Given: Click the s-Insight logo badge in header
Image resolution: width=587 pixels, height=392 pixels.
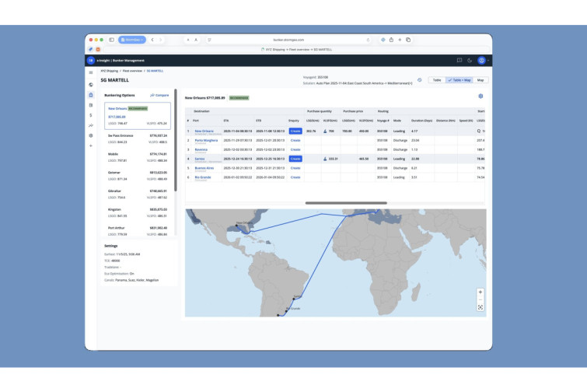Looking at the screenshot, I should [91, 61].
